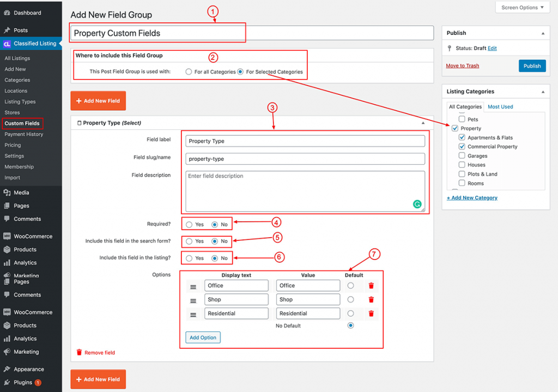
Task: Collapse the Property Type (Select) field panel
Action: pos(423,123)
